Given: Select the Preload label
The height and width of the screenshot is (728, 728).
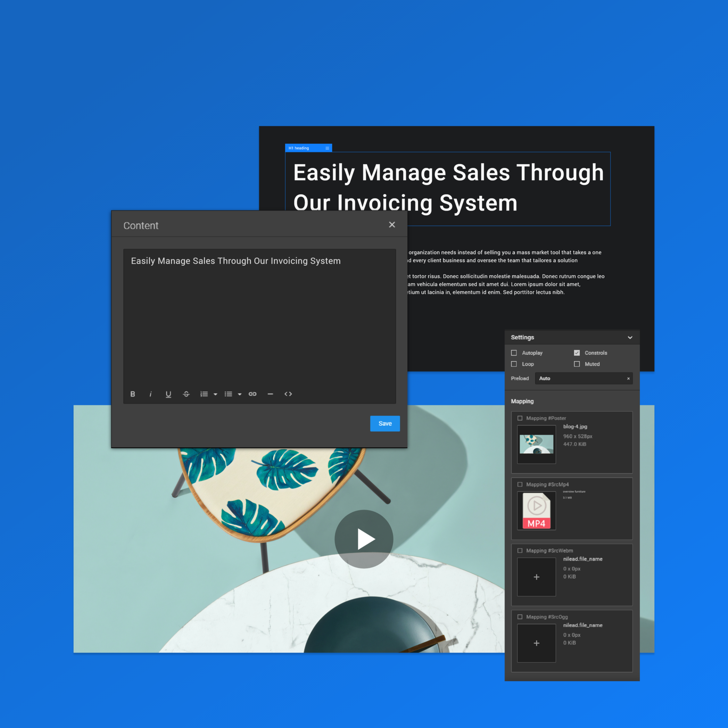Looking at the screenshot, I should point(520,379).
